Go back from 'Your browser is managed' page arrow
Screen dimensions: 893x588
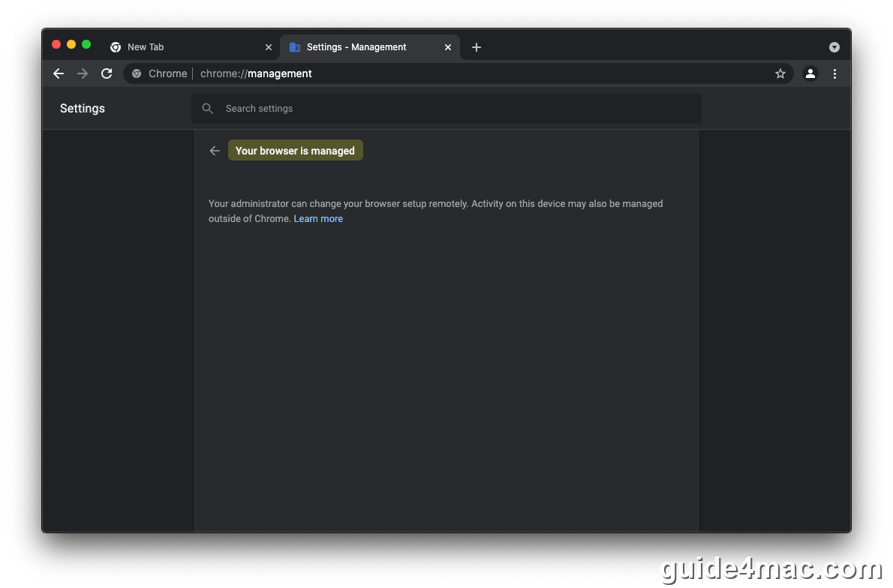pos(215,151)
